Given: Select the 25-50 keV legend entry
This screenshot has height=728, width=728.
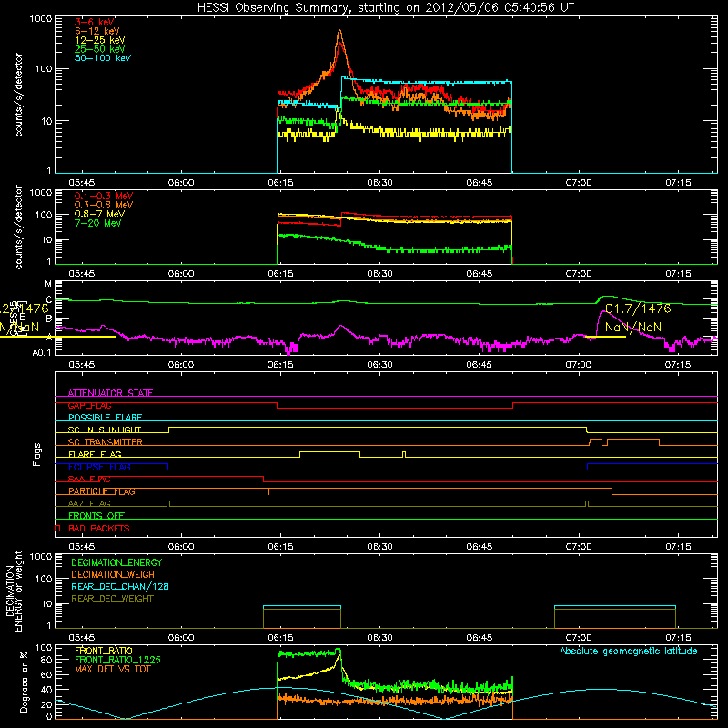Looking at the screenshot, I should click(x=100, y=49).
